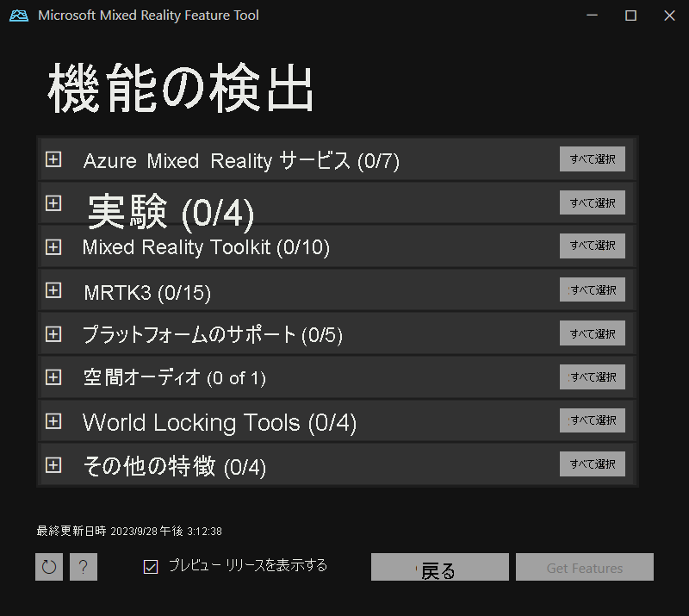
Task: Expand the MRTK3 feature list
Action: (53, 290)
